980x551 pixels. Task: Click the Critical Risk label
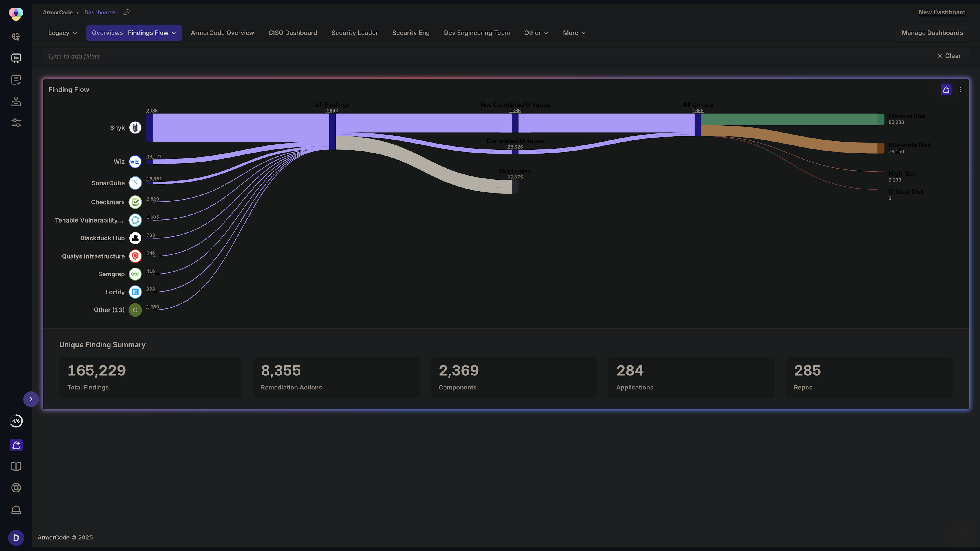click(x=906, y=192)
